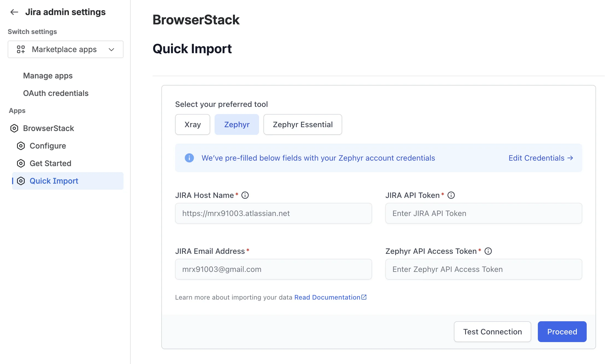Click the blue info icon in banner
Image resolution: width=607 pixels, height=364 pixels.
[189, 158]
